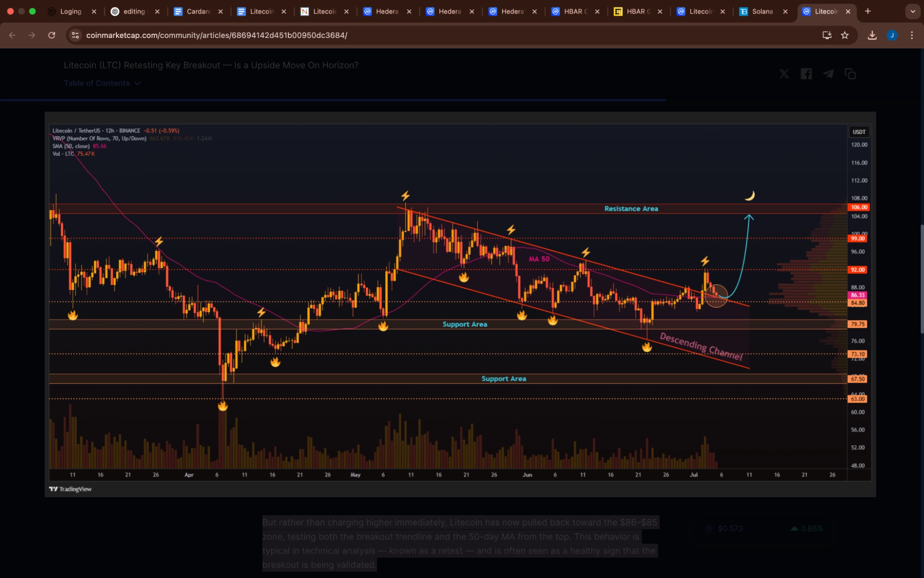Close the editing tab
924x578 pixels.
(157, 12)
